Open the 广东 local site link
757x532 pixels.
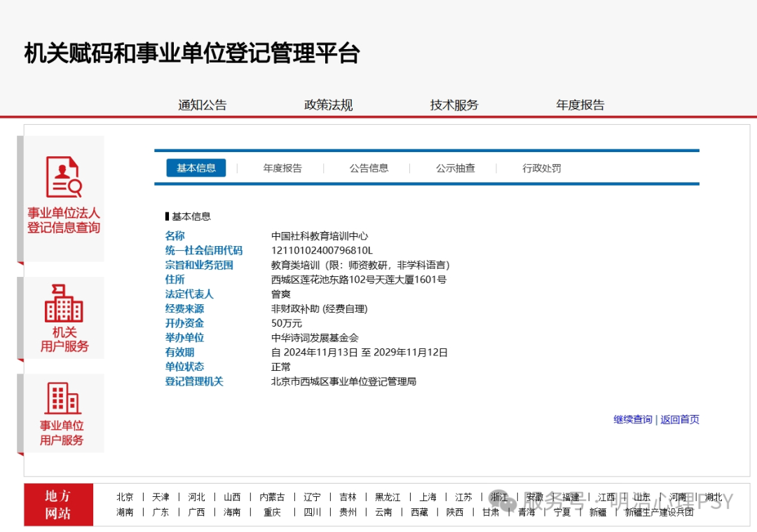pyautogui.click(x=161, y=512)
